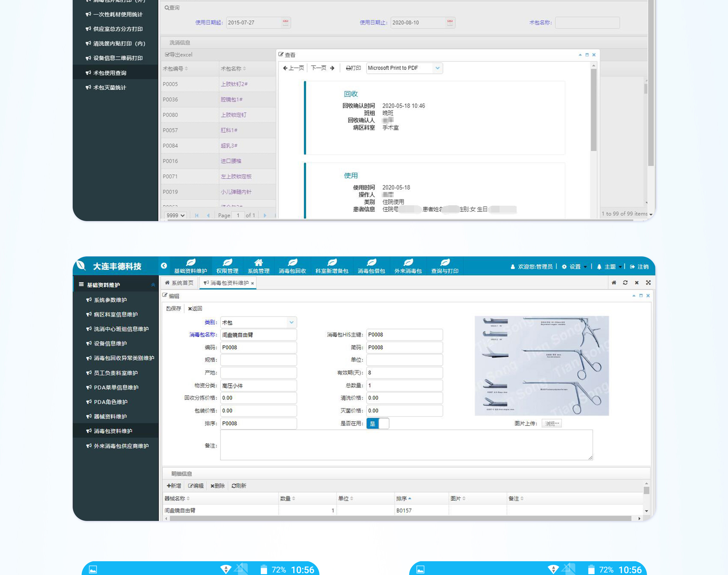
Task: Open the 9999 page size dropdown
Action: [175, 215]
